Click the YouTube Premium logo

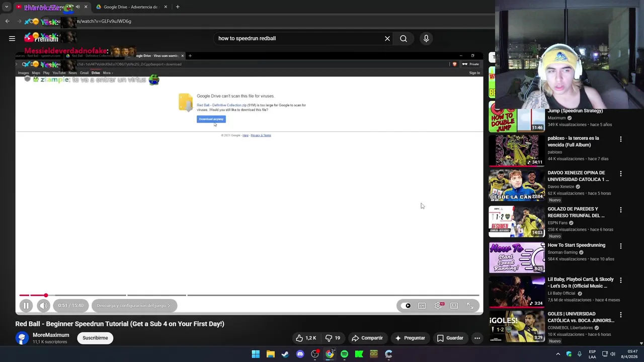pos(41,38)
